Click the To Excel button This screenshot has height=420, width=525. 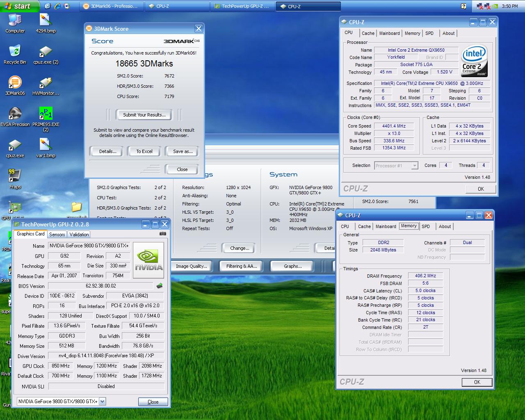(144, 151)
